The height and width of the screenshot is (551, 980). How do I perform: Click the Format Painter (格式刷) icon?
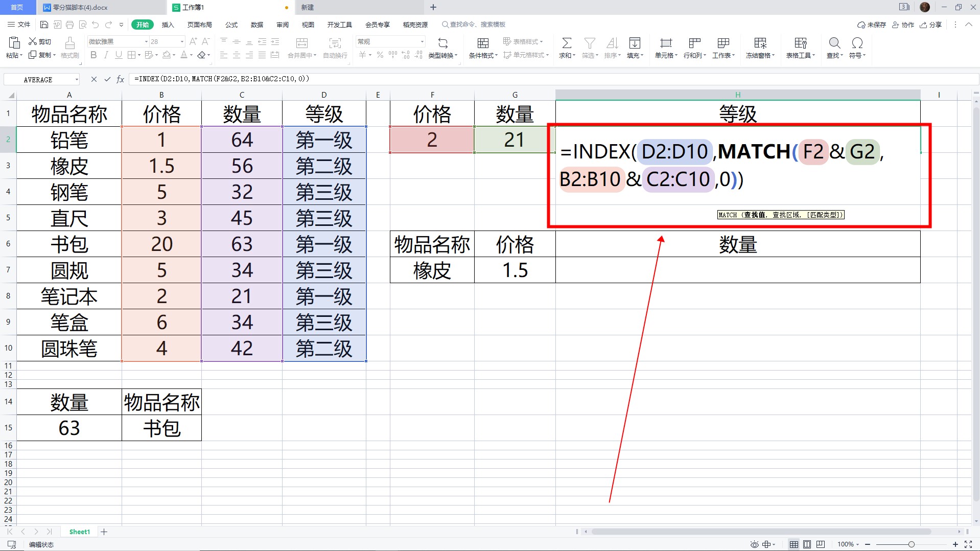[69, 43]
